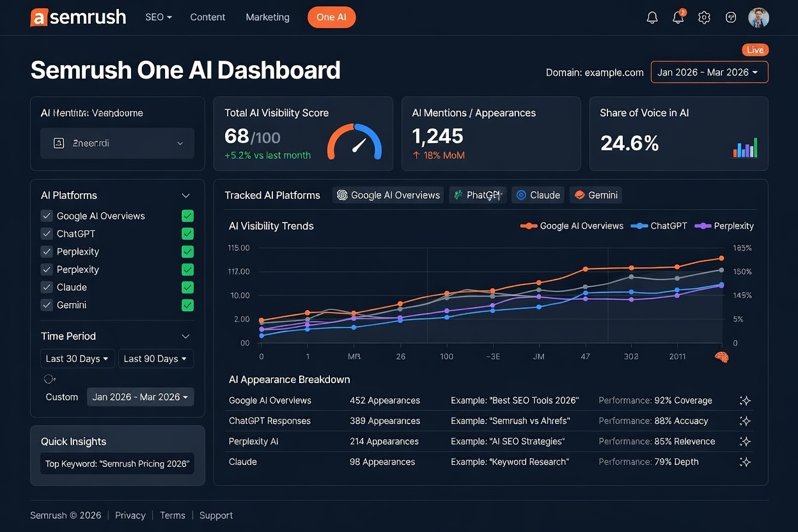
Task: Click the profile avatar image
Action: 758,17
